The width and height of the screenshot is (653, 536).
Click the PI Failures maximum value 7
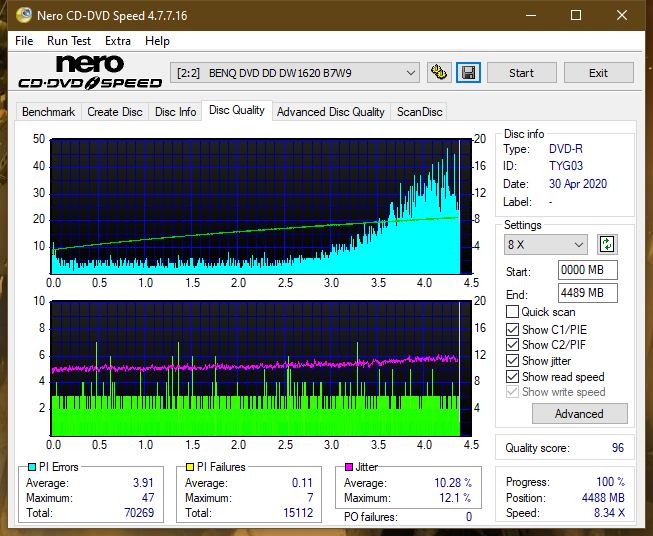pyautogui.click(x=310, y=498)
